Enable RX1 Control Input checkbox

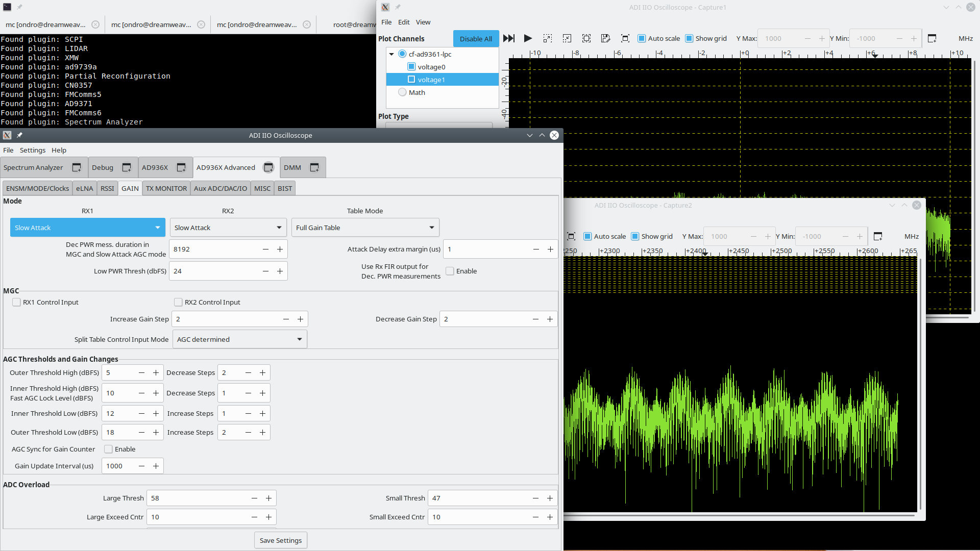pyautogui.click(x=17, y=302)
